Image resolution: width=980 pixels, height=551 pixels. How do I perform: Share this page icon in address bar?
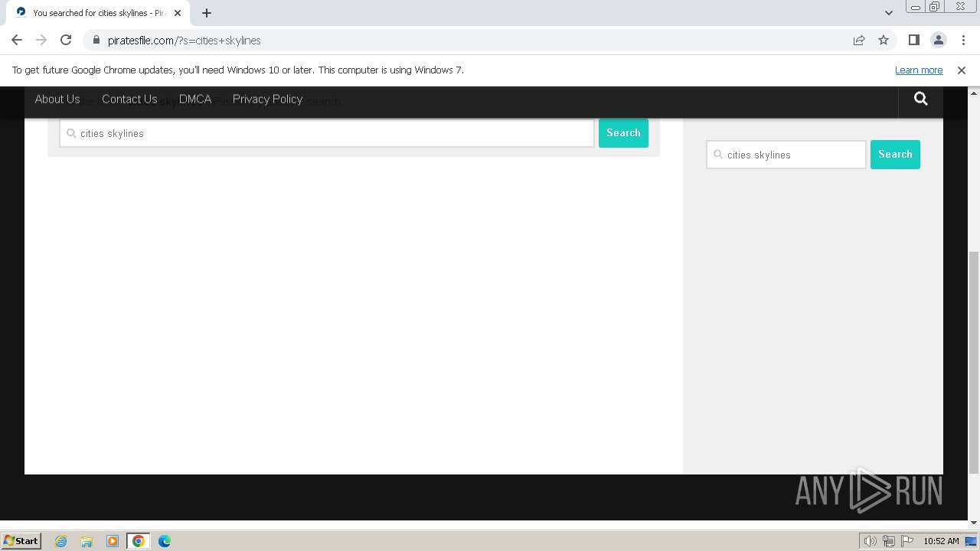click(859, 41)
